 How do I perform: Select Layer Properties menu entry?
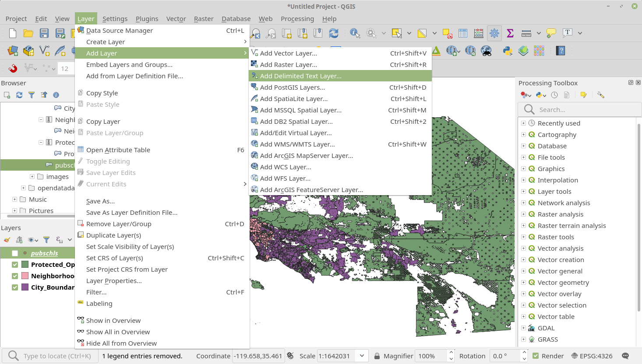(x=162, y=281)
